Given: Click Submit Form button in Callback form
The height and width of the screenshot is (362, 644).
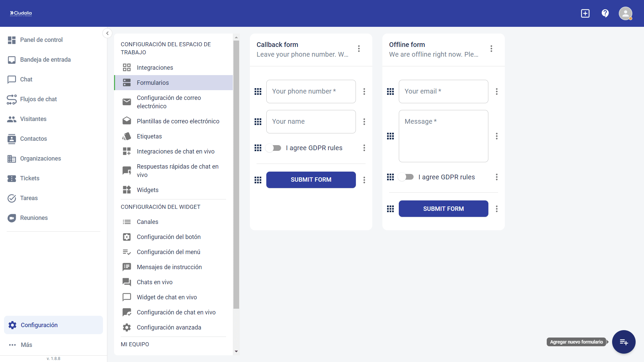Looking at the screenshot, I should [311, 180].
